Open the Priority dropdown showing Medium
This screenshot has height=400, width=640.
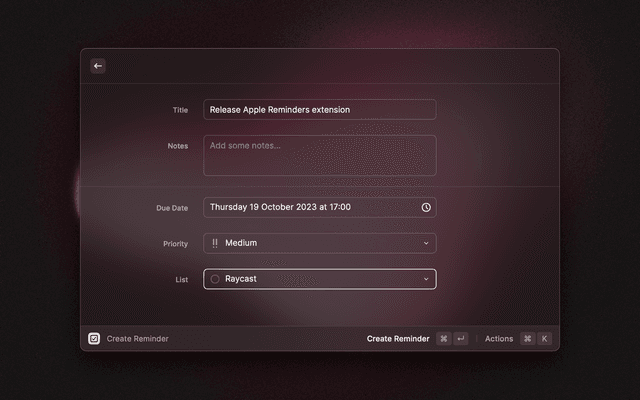point(318,243)
